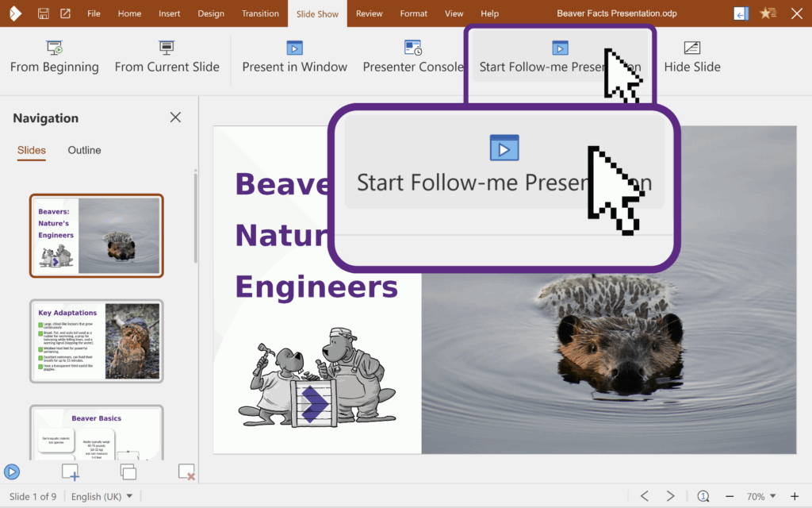Click the delete slide icon

[x=186, y=472]
